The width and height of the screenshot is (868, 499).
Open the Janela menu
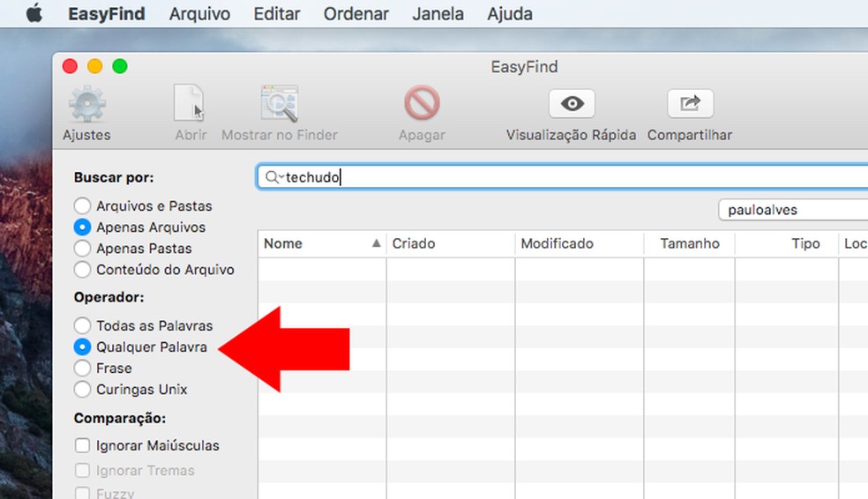[x=438, y=13]
